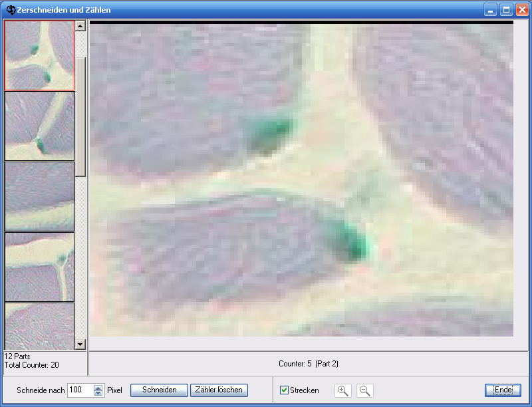The width and height of the screenshot is (532, 407).
Task: Select the third thumbnail in the list
Action: [39, 196]
